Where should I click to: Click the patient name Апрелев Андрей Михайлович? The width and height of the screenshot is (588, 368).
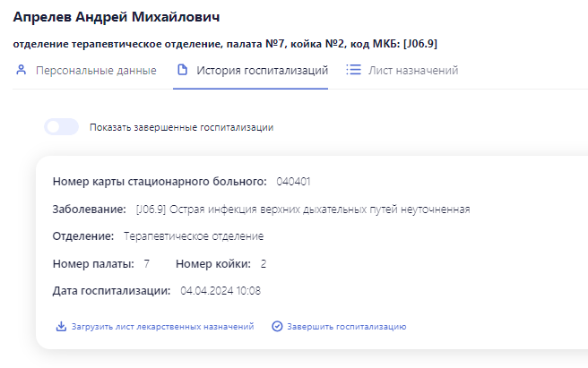(x=117, y=17)
